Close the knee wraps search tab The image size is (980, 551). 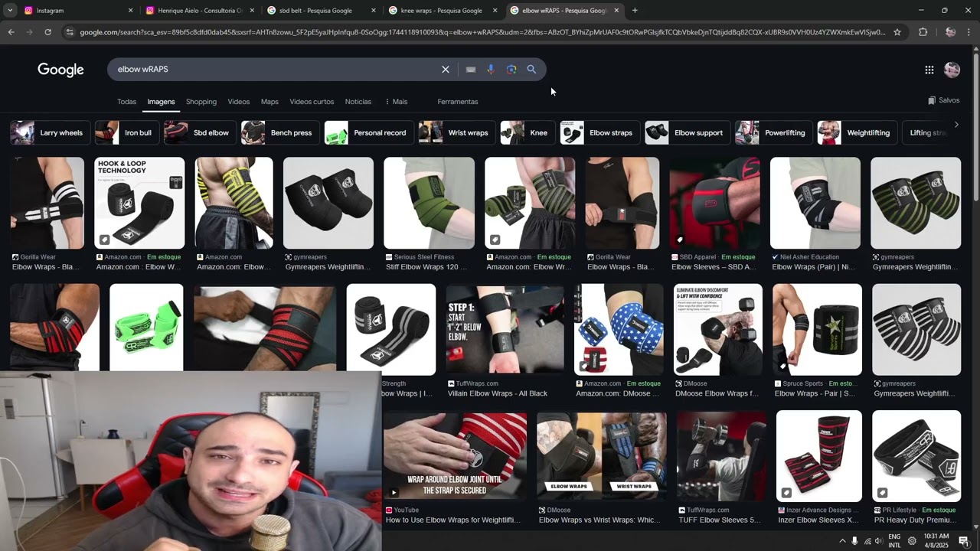click(x=495, y=11)
